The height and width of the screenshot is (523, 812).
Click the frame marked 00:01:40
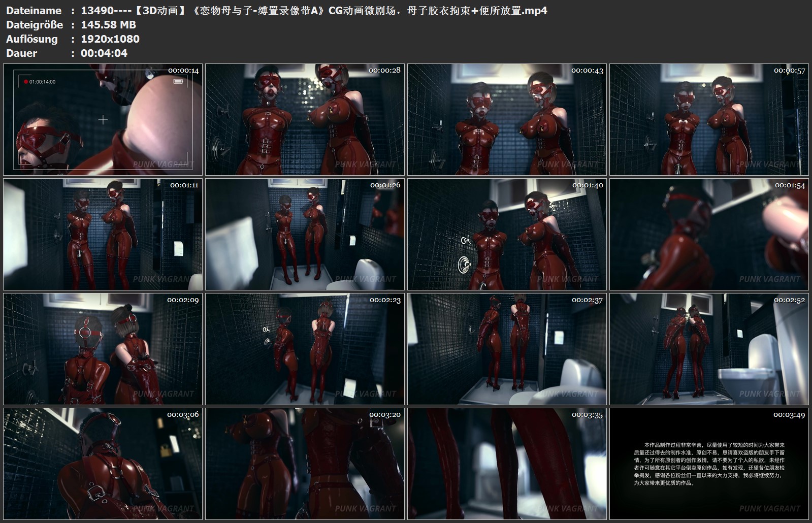click(x=507, y=235)
